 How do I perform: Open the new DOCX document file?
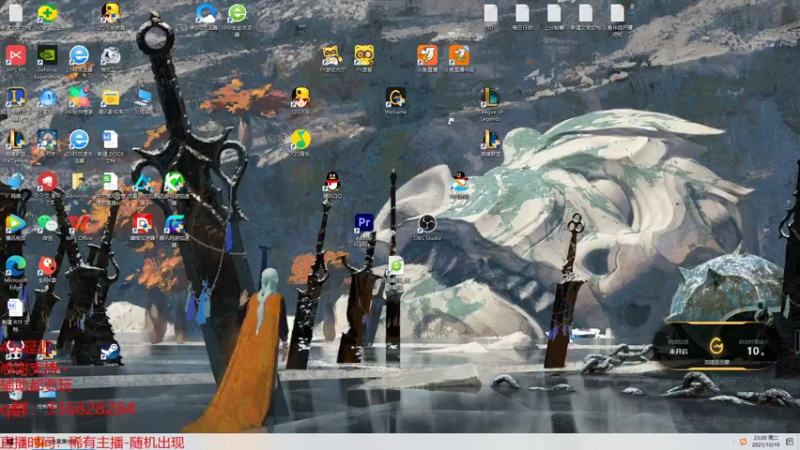click(110, 139)
